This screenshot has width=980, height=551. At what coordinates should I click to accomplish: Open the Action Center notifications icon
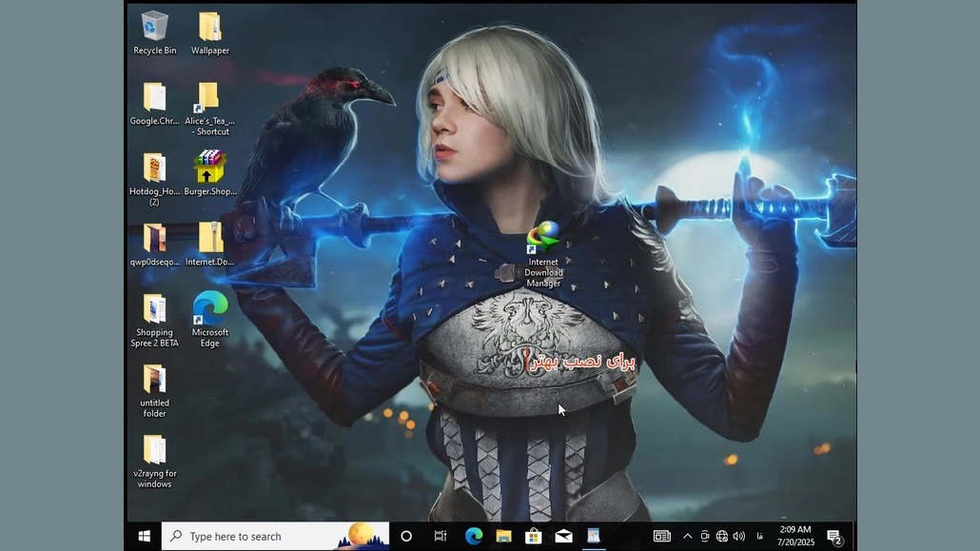tap(834, 537)
